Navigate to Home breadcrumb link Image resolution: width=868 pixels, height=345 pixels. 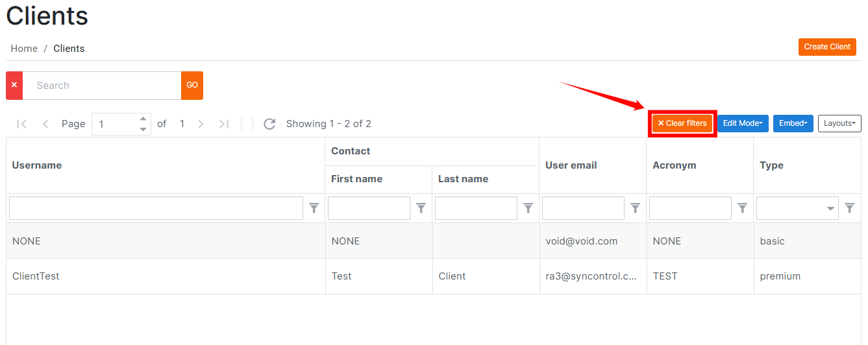pyautogui.click(x=24, y=49)
